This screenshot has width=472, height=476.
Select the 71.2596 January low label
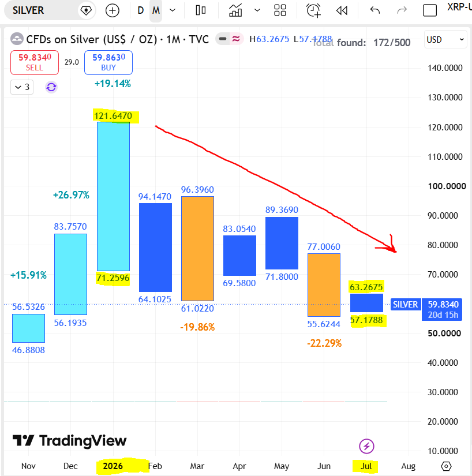click(113, 278)
